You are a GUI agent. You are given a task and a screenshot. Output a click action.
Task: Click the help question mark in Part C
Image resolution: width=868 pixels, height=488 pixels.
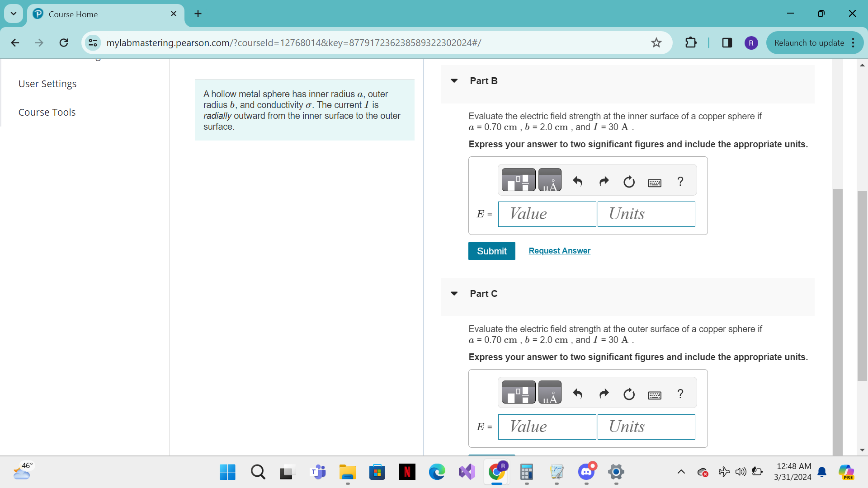tap(680, 394)
